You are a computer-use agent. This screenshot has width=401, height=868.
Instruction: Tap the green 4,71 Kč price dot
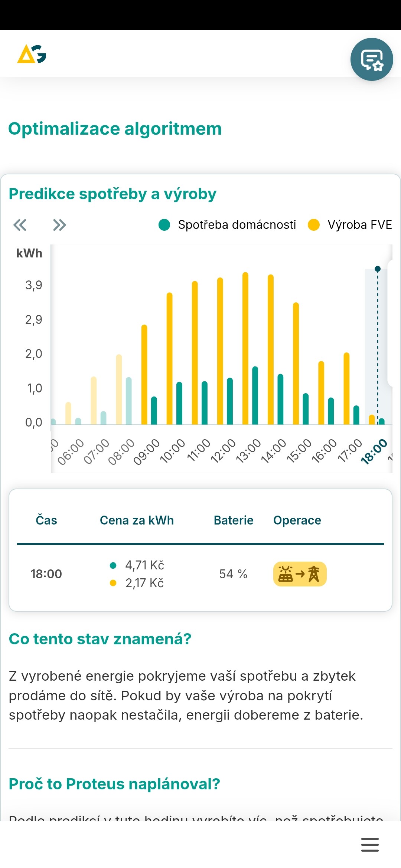point(113,565)
